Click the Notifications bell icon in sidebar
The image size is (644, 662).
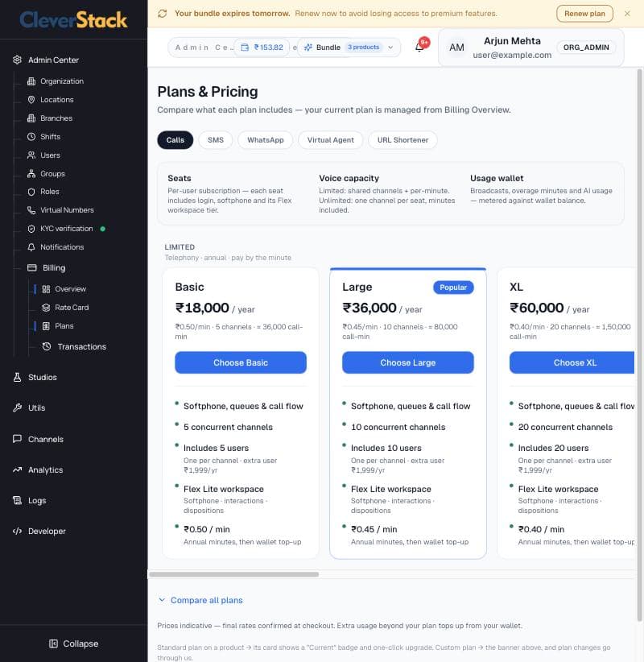(x=31, y=247)
